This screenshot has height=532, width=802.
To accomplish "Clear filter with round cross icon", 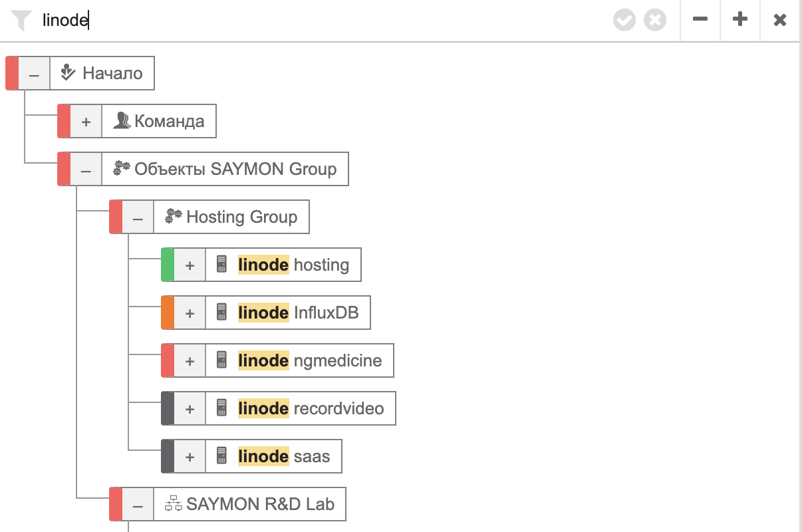I will pos(655,20).
